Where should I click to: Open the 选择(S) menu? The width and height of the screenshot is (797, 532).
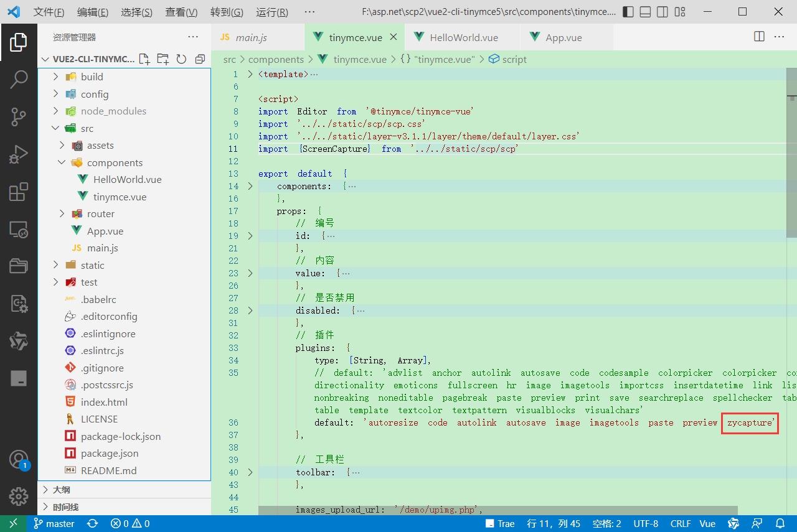(137, 12)
